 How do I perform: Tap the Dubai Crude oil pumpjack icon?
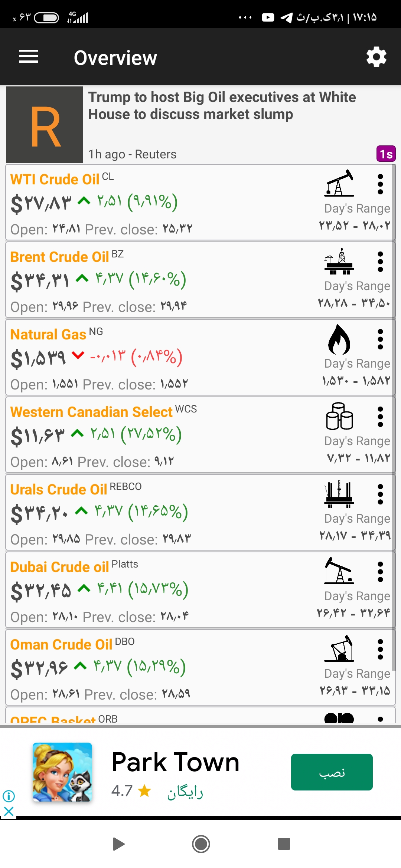click(x=339, y=571)
